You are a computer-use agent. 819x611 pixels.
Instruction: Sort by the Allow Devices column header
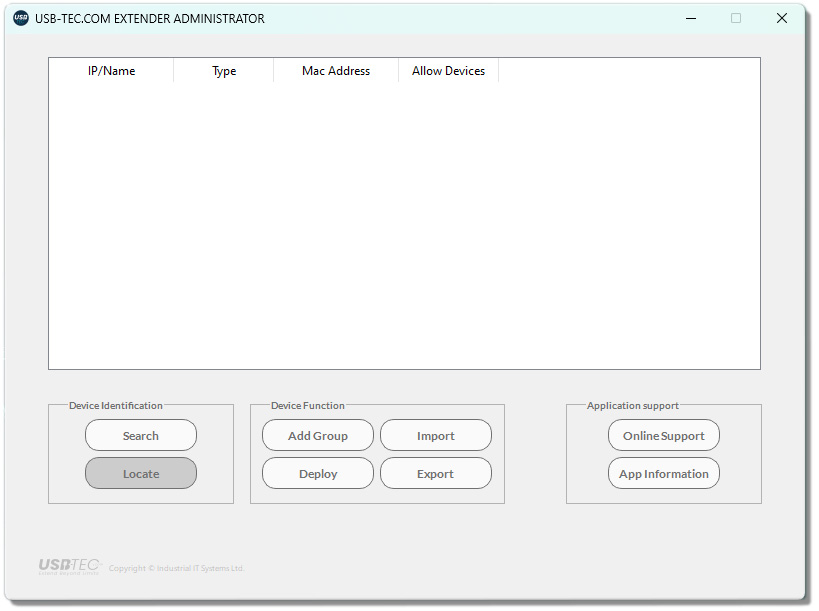pos(448,71)
